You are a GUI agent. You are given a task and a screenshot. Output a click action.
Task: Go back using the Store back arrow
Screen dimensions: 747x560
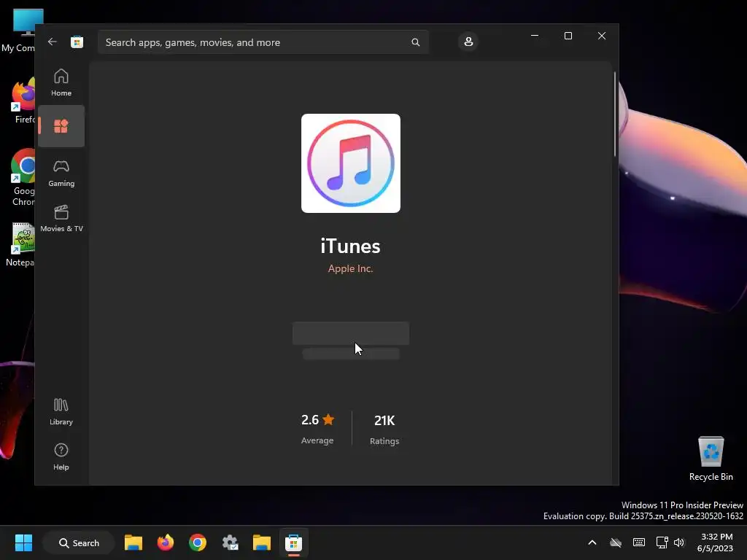[53, 42]
